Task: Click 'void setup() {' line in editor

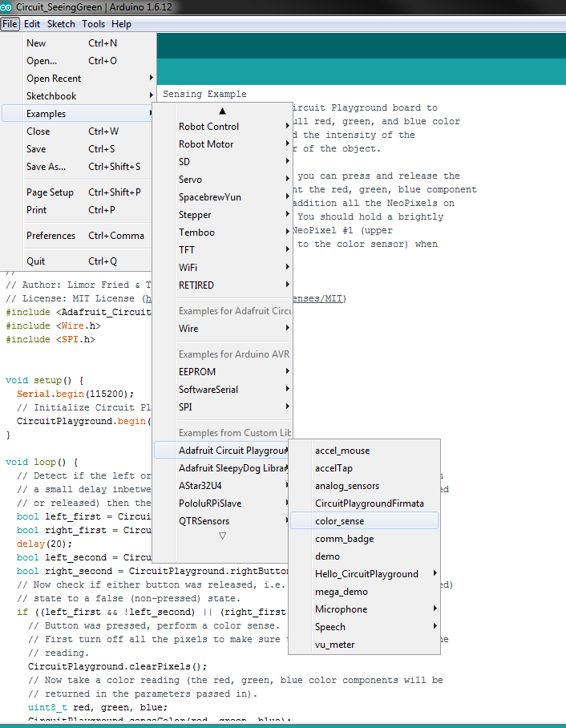Action: [x=45, y=380]
